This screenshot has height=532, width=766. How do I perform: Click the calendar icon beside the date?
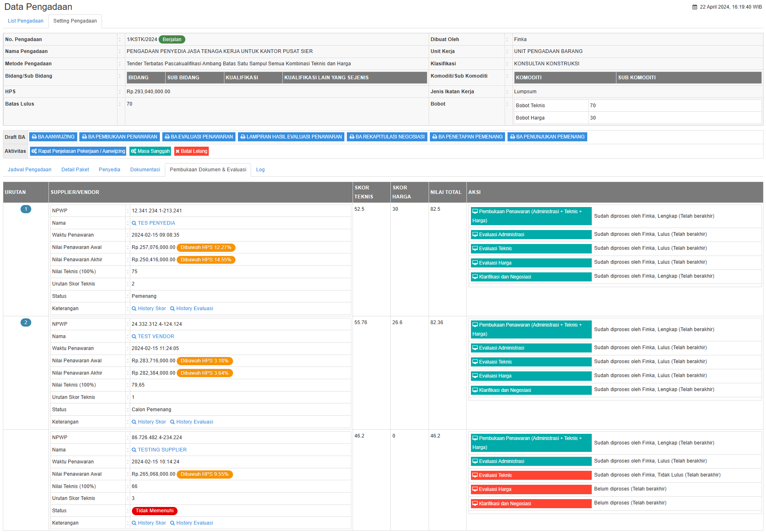(x=694, y=7)
